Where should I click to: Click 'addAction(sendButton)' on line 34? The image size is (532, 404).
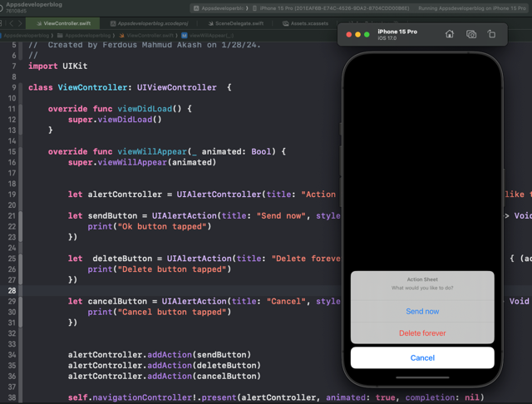pyautogui.click(x=199, y=354)
